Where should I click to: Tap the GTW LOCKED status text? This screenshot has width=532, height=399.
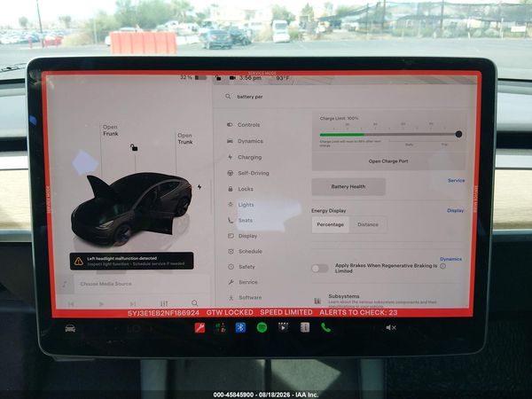click(230, 312)
